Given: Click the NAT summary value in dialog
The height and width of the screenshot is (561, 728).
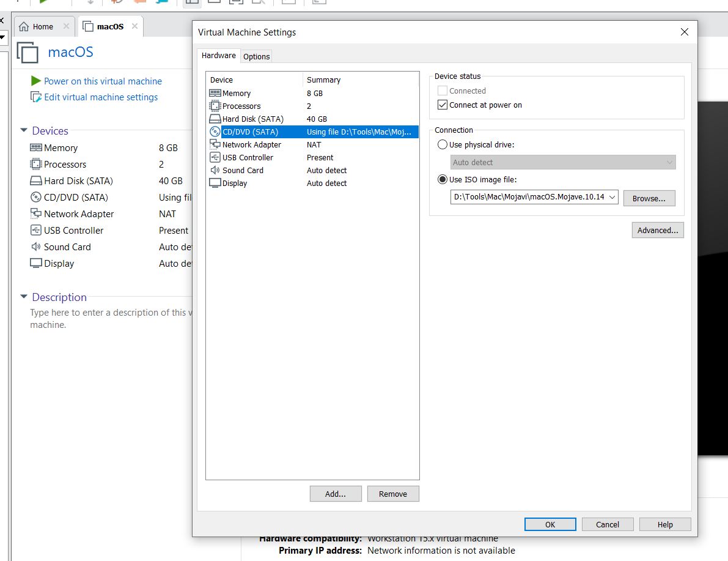Looking at the screenshot, I should click(314, 144).
